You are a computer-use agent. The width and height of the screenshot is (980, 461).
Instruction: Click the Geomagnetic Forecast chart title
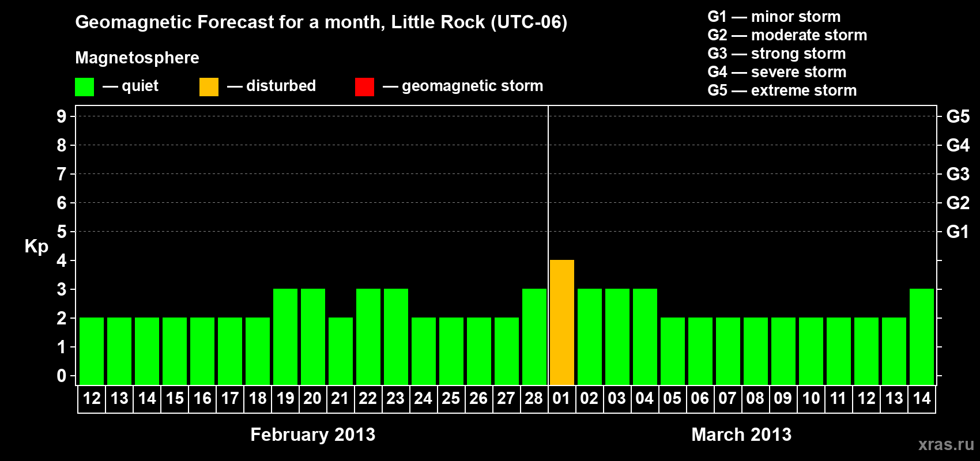(x=321, y=22)
